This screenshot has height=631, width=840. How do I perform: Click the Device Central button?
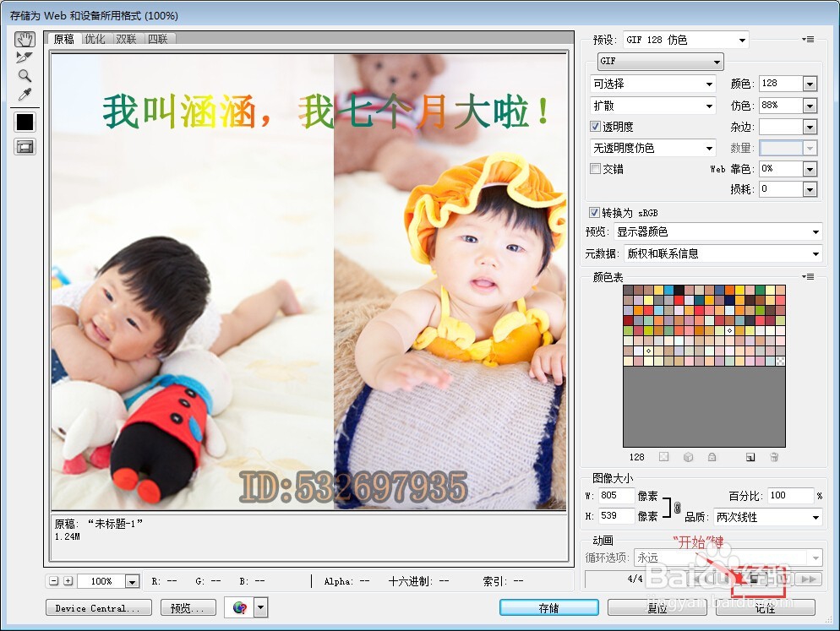tap(99, 607)
